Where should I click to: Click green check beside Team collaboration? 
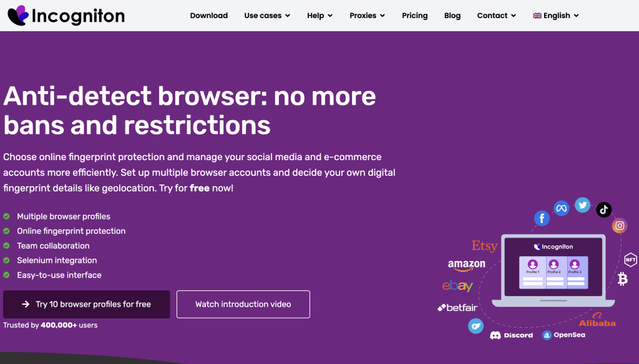[x=6, y=246]
